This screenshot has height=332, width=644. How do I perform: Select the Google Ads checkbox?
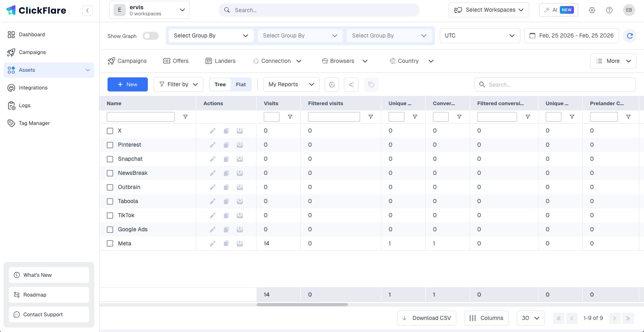110,230
